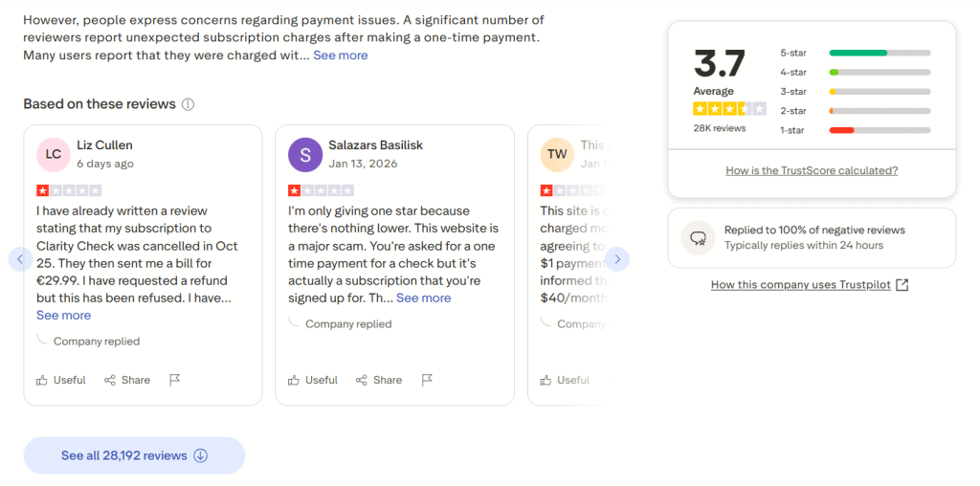
Task: Click the flag icon on Liz Cullen's review
Action: 175,380
